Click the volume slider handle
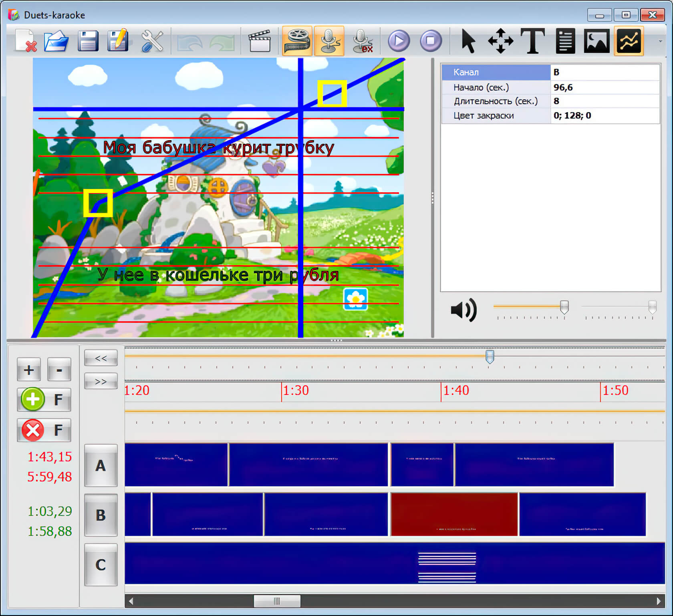The image size is (673, 616). tap(564, 307)
